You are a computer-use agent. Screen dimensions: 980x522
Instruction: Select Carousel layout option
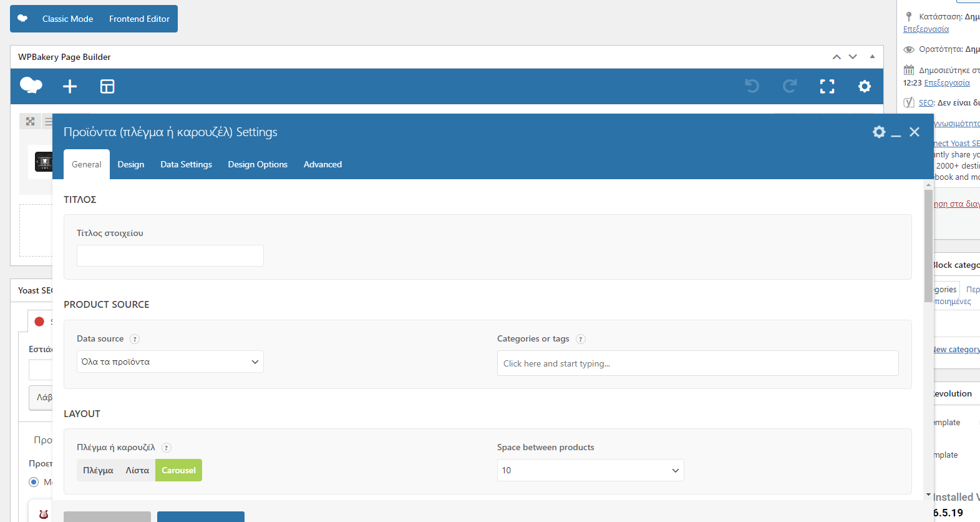click(x=178, y=470)
